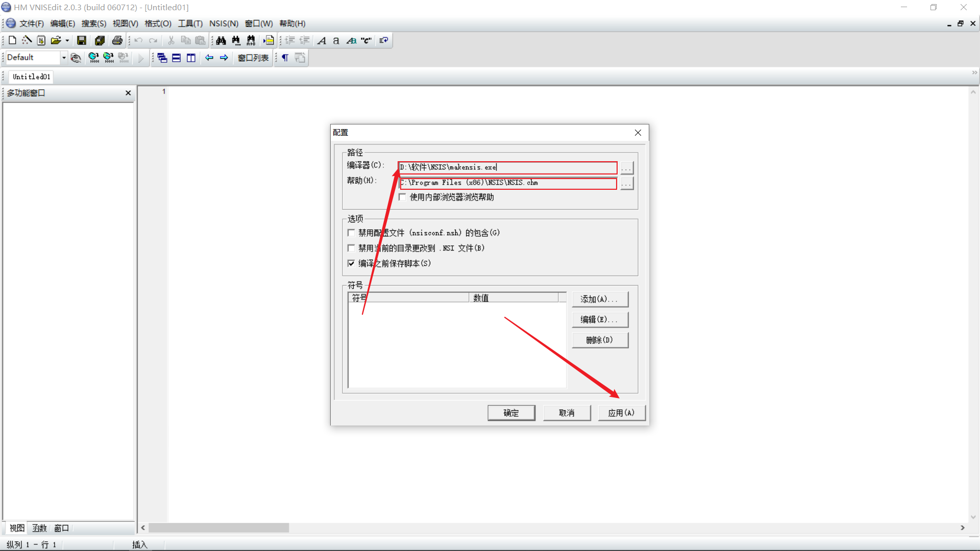The image size is (980, 551).
Task: Open the 文件(F) menu
Action: click(32, 23)
